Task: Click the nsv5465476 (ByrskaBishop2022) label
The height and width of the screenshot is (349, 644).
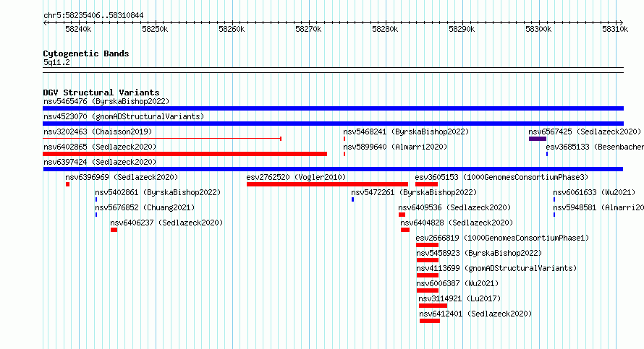Action: pyautogui.click(x=106, y=101)
